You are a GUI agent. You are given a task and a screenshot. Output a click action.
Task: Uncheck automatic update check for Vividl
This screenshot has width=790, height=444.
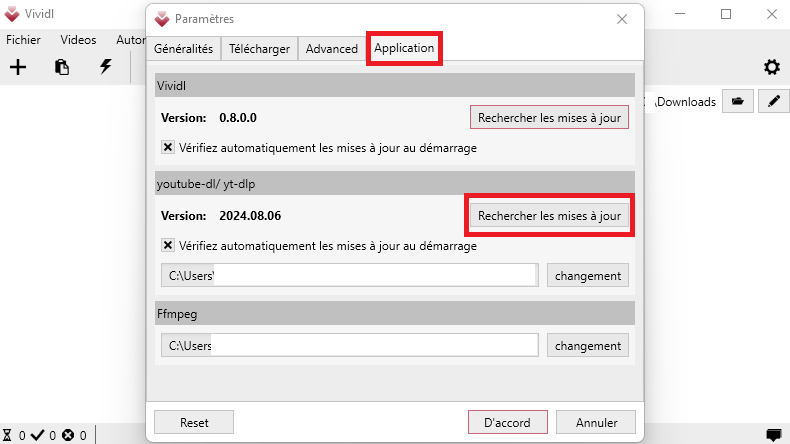coord(168,147)
